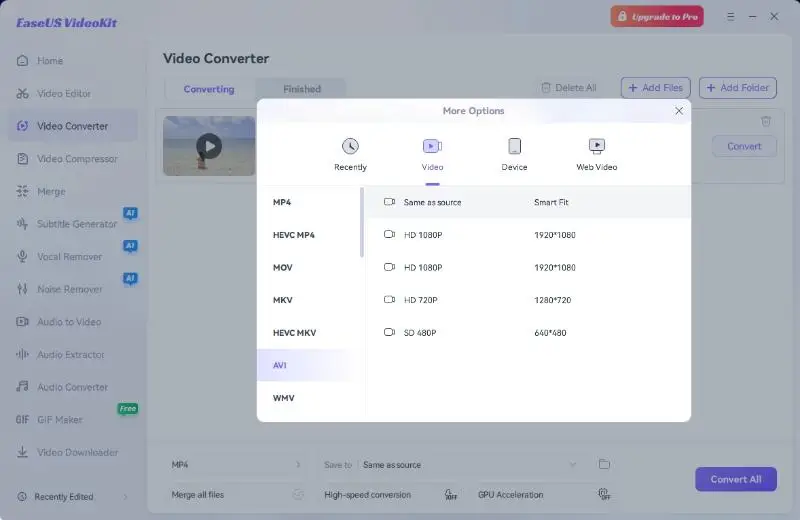Open the hamburger menu in the title bar
This screenshot has height=520, width=800.
(x=731, y=16)
